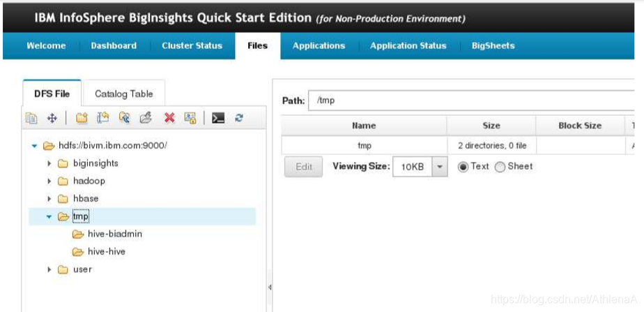Open the Welcome tab
The width and height of the screenshot is (644, 312).
[x=46, y=45]
